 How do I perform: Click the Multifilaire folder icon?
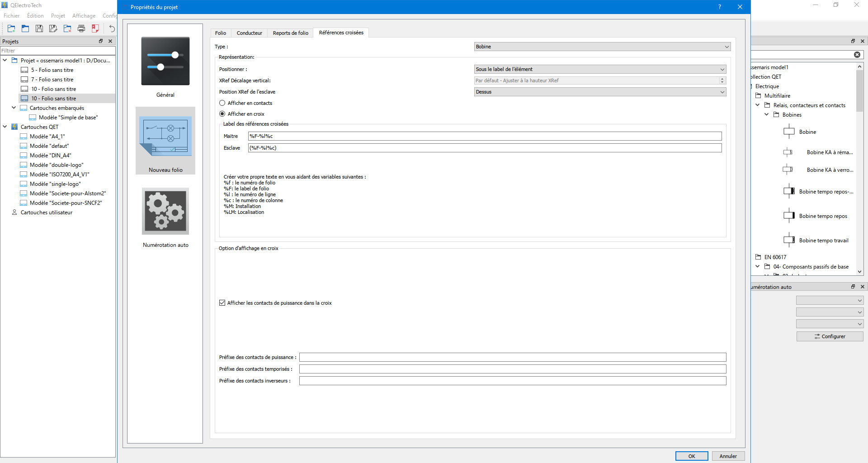pos(759,96)
